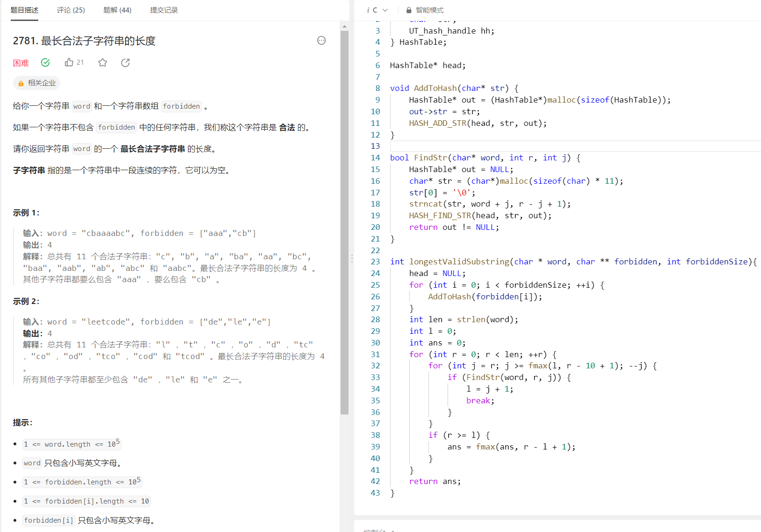This screenshot has width=761, height=532.
Task: Click the like count 21
Action: (80, 62)
